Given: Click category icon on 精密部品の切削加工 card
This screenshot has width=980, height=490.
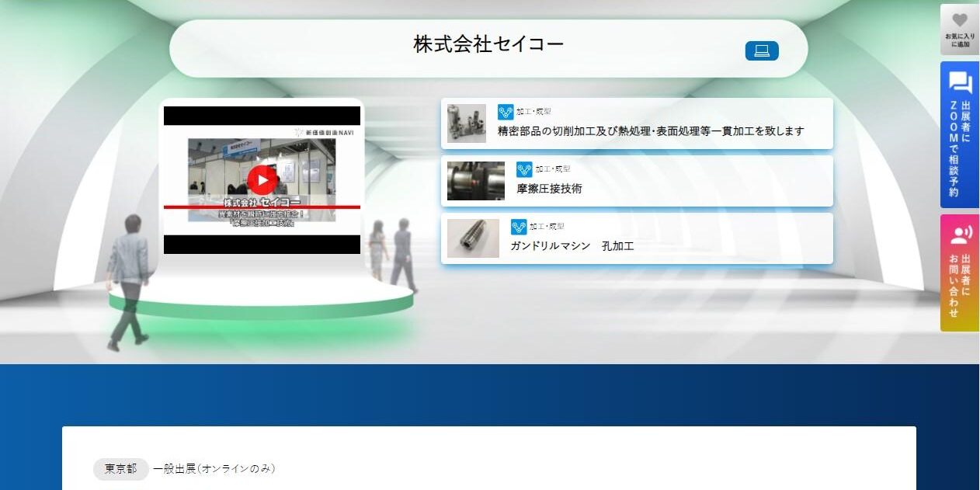Looking at the screenshot, I should point(506,112).
